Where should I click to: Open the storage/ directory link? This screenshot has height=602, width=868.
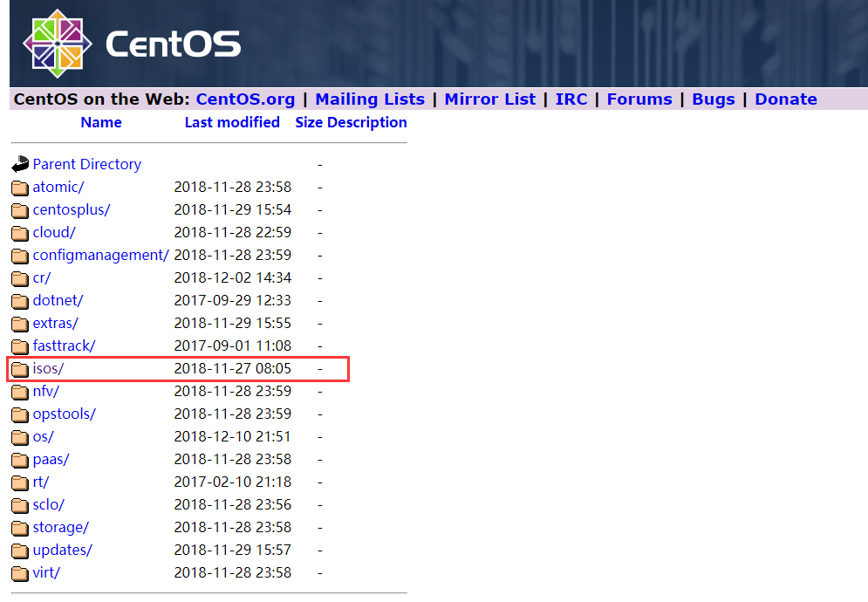coord(60,528)
